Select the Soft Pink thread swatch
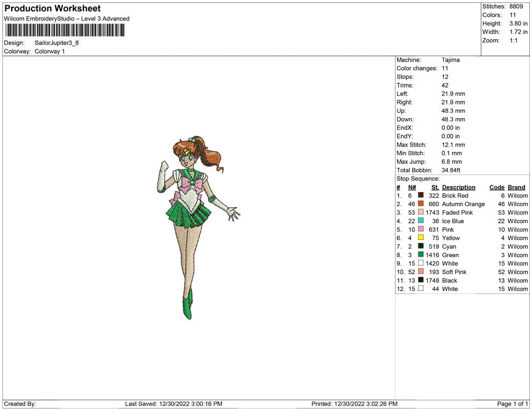 (420, 272)
